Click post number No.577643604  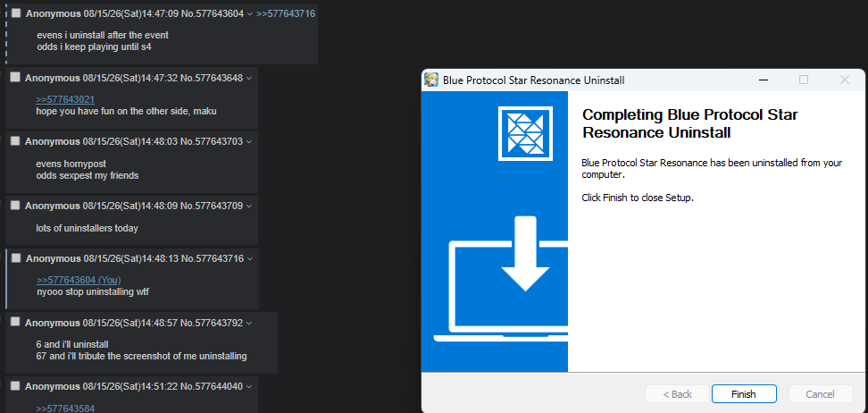coord(213,13)
